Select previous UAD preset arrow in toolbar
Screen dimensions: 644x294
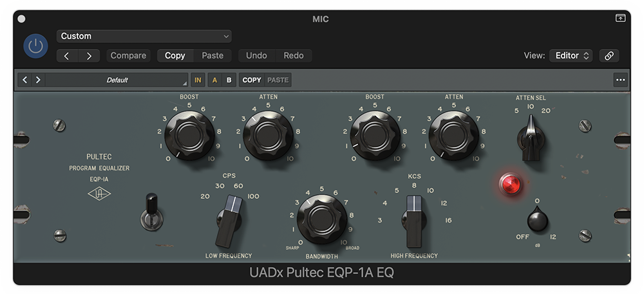(x=24, y=80)
